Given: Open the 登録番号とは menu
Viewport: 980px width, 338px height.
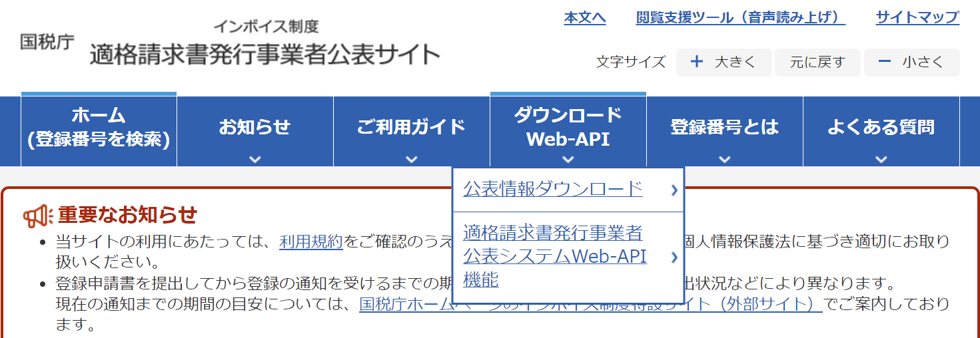Looking at the screenshot, I should pos(725,131).
